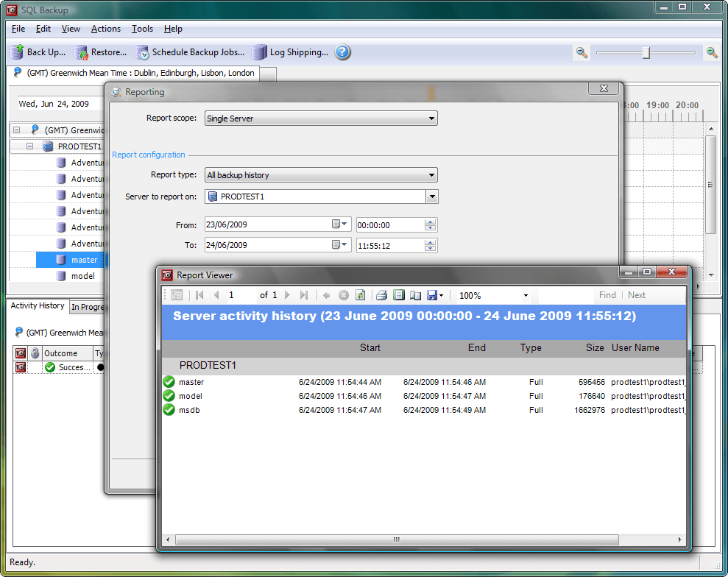
Task: Collapse the (GMT) Greenwich tree node
Action: (x=17, y=130)
